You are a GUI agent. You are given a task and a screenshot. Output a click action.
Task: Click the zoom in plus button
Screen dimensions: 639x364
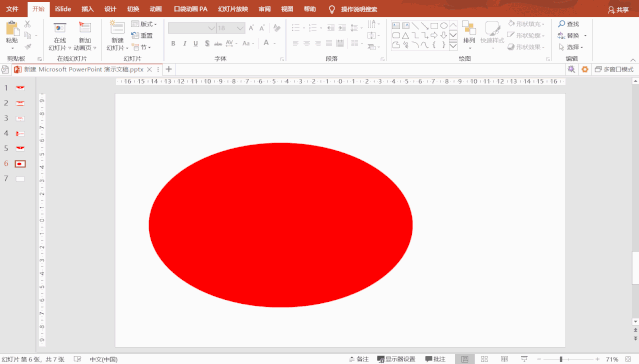point(597,359)
